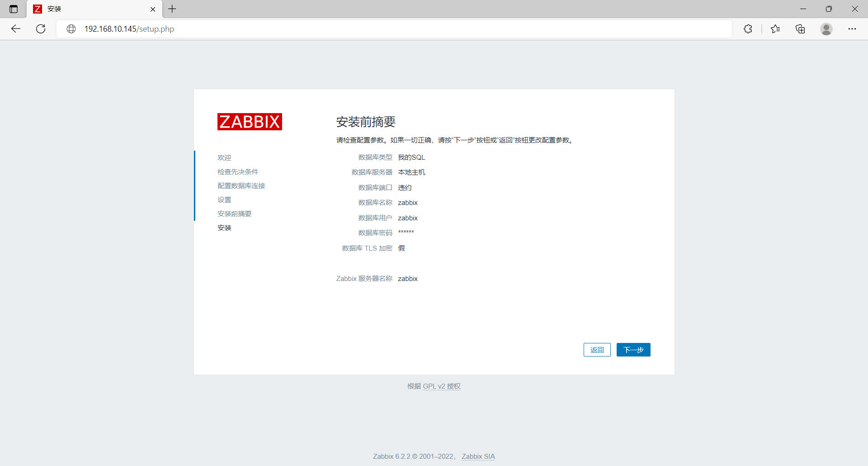Click the 数据库 TLS 加密 label

click(x=367, y=248)
